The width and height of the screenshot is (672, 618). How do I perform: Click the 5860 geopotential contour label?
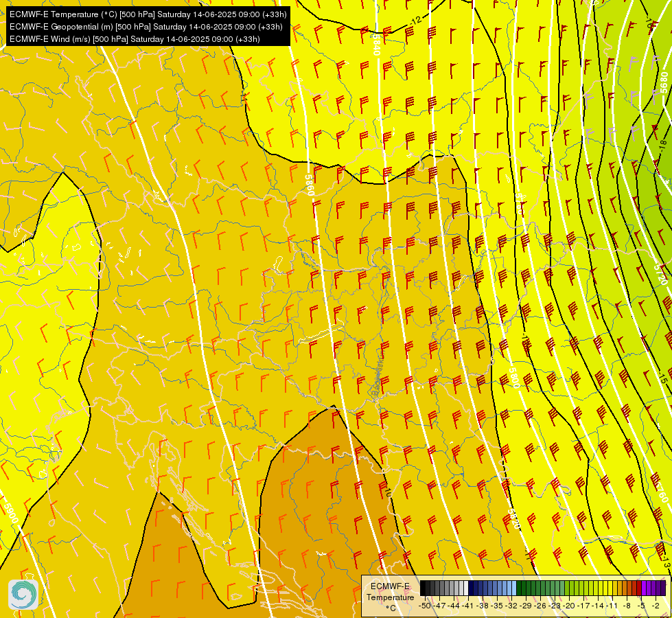[310, 185]
